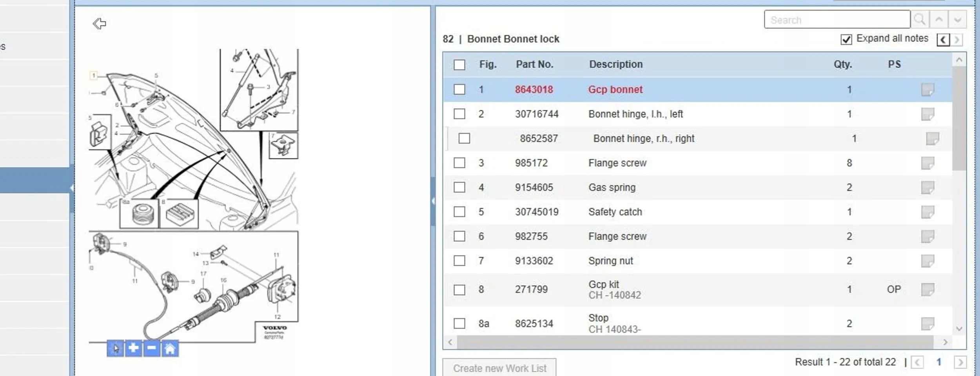Click the Create new Work List button
This screenshot has height=376, width=980.
tap(499, 368)
